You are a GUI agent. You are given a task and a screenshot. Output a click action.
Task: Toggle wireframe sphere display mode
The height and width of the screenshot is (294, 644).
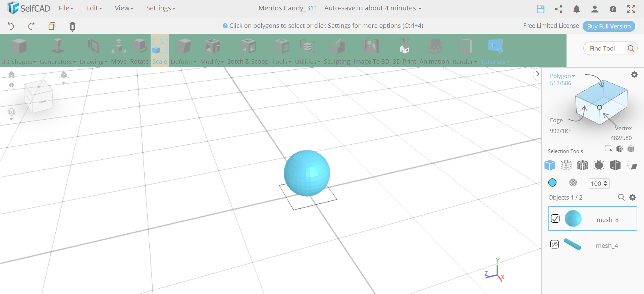tap(573, 182)
